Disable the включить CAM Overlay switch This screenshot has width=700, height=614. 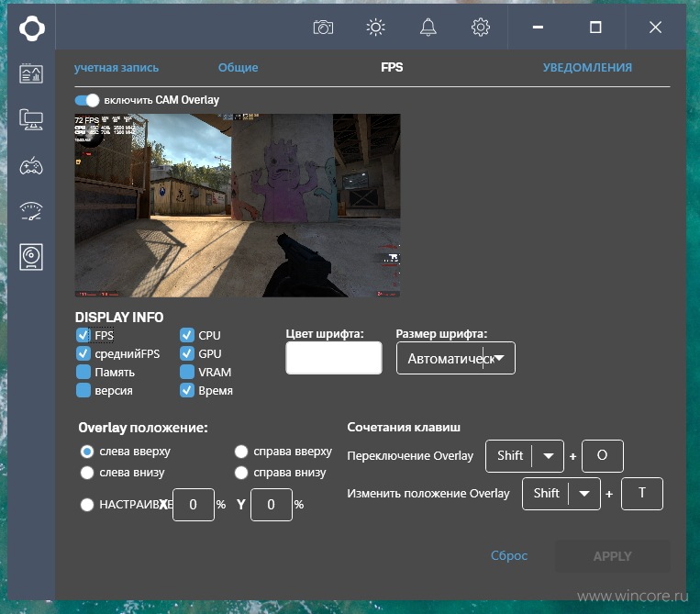[x=87, y=100]
